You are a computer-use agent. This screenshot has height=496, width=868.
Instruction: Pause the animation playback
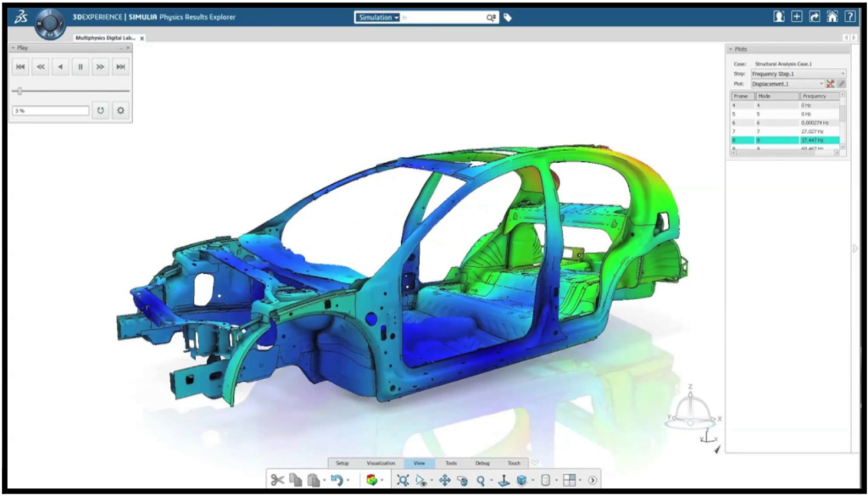81,66
